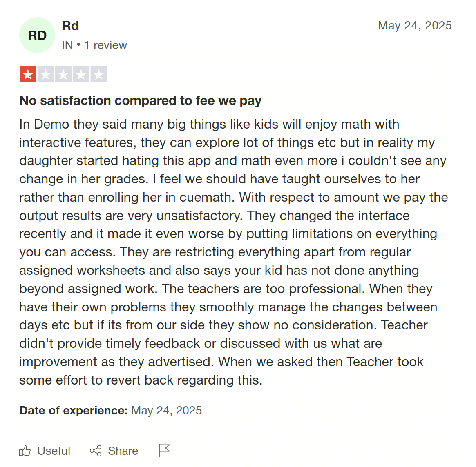Click the second gray rating star
The image size is (476, 467).
pos(45,74)
